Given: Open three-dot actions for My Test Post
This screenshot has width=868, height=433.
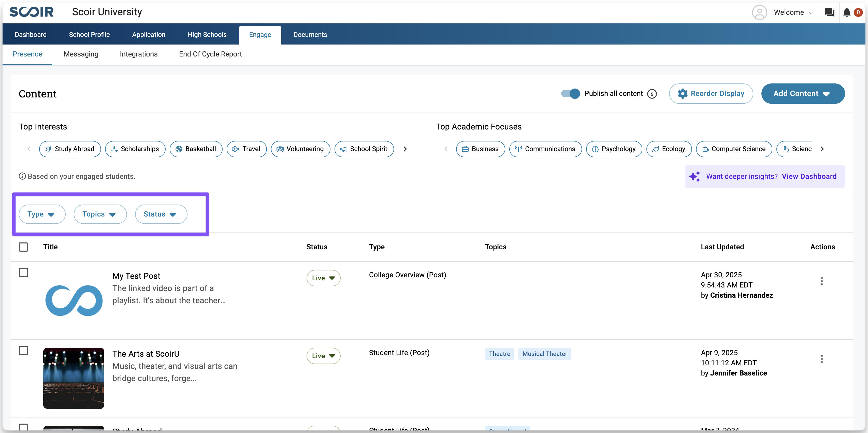Looking at the screenshot, I should point(821,281).
